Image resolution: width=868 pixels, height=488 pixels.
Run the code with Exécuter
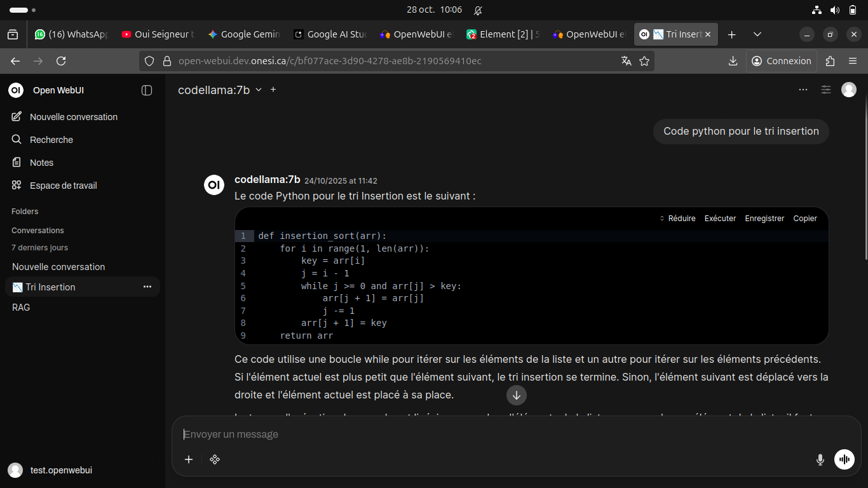720,219
